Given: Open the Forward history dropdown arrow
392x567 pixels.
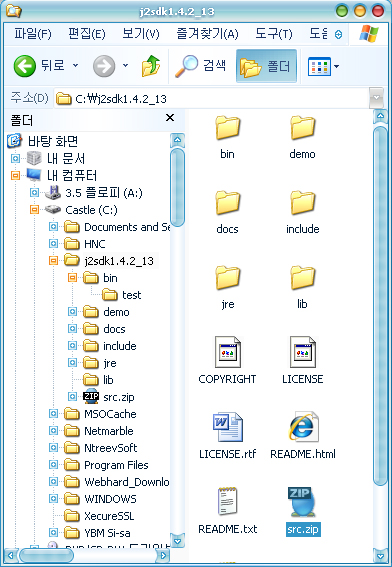Looking at the screenshot, I should [125, 66].
